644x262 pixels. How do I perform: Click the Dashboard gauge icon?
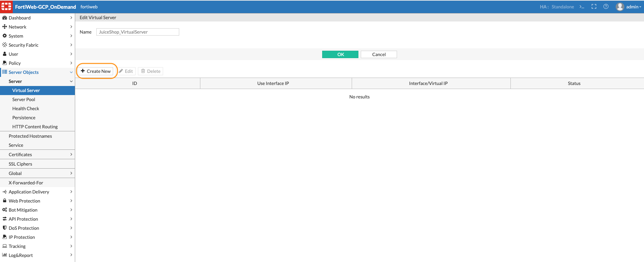point(5,18)
